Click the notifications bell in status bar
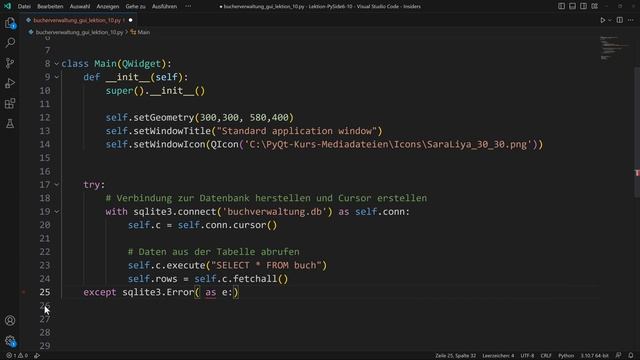This screenshot has height=360, width=640. pos(631,356)
